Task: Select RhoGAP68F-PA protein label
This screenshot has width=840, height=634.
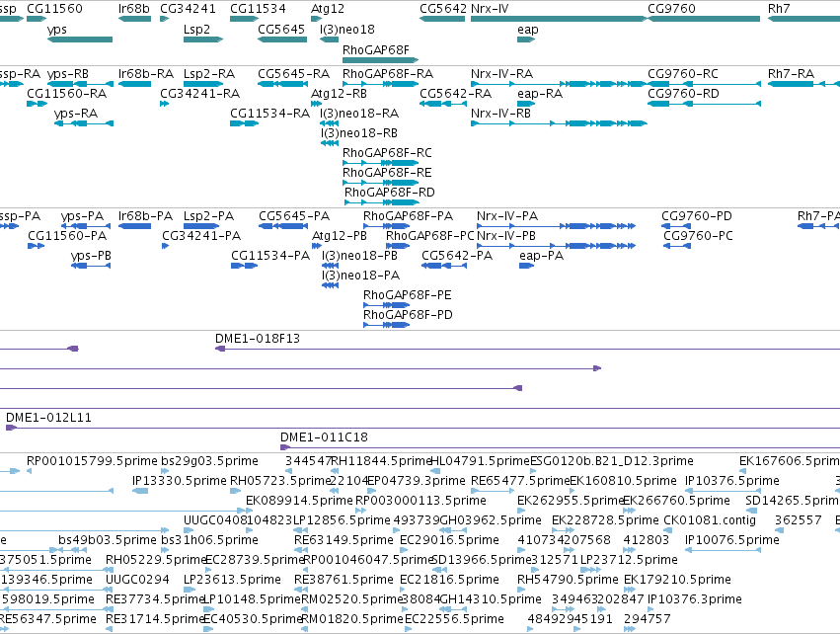Action: pyautogui.click(x=409, y=216)
